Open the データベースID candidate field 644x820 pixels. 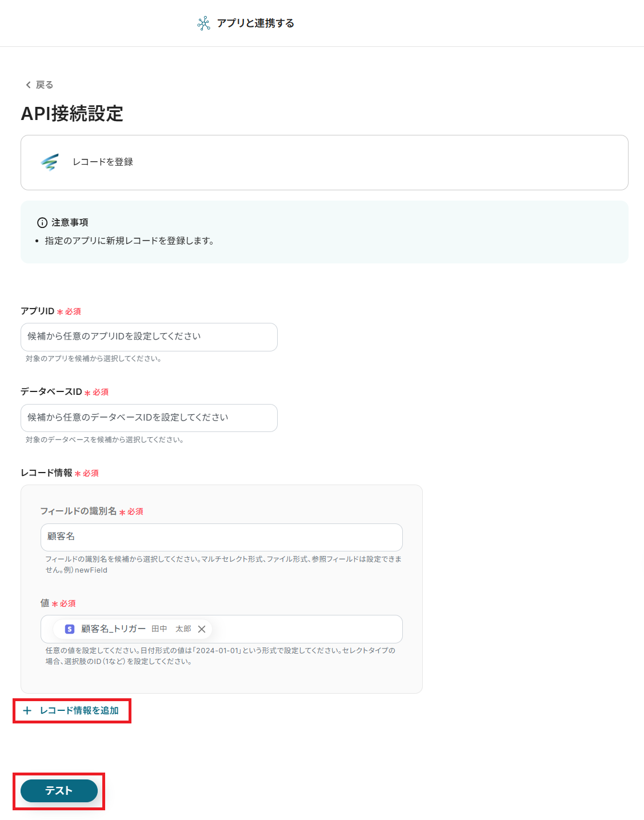click(149, 418)
